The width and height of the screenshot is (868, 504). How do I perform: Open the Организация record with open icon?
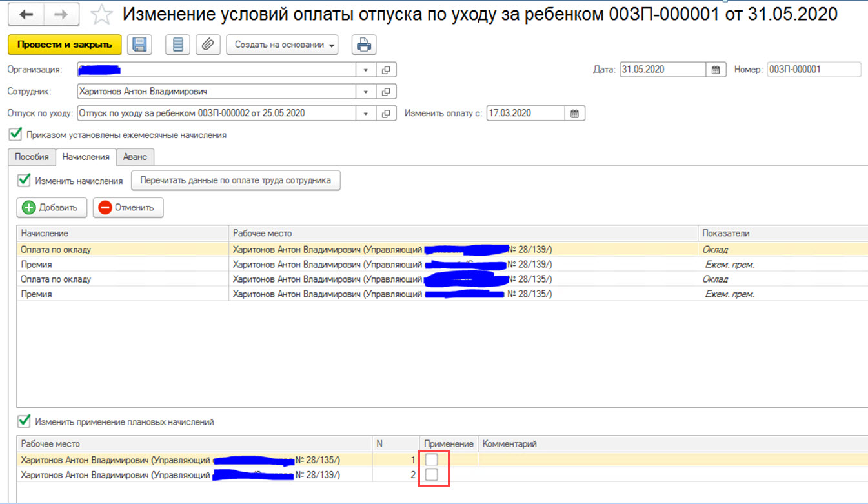click(x=386, y=70)
